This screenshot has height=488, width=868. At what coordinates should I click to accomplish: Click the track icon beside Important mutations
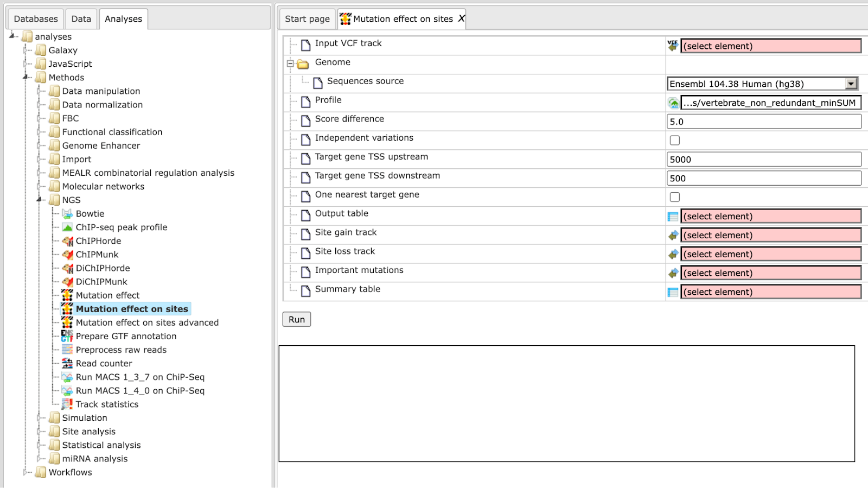tap(673, 273)
